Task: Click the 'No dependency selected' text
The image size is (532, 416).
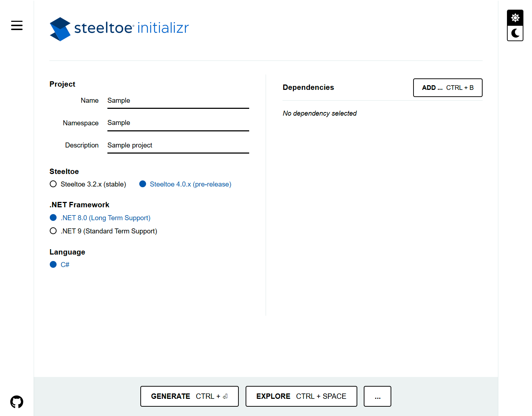Action: (x=320, y=113)
